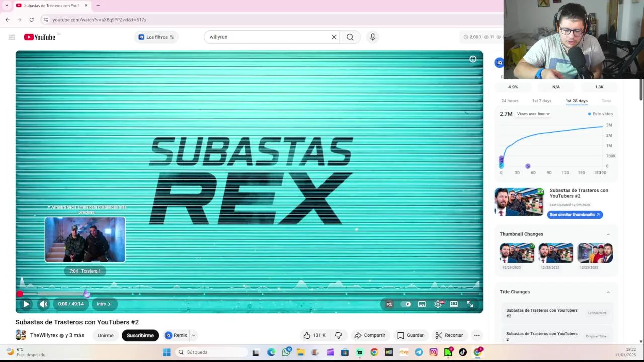Image resolution: width=644 pixels, height=362 pixels.
Task: Open a new browser tab
Action: pos(98,6)
